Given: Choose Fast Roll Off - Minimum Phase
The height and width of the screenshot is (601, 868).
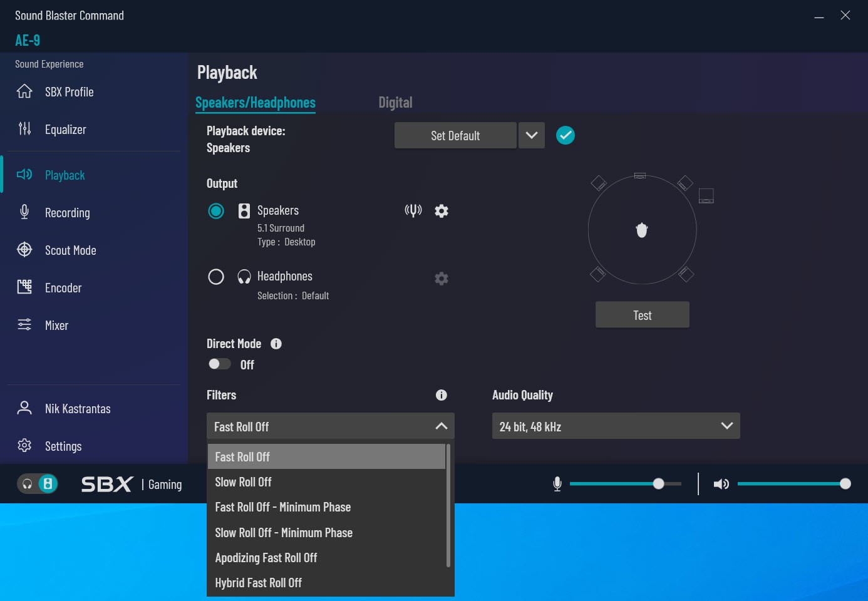Looking at the screenshot, I should pyautogui.click(x=326, y=507).
